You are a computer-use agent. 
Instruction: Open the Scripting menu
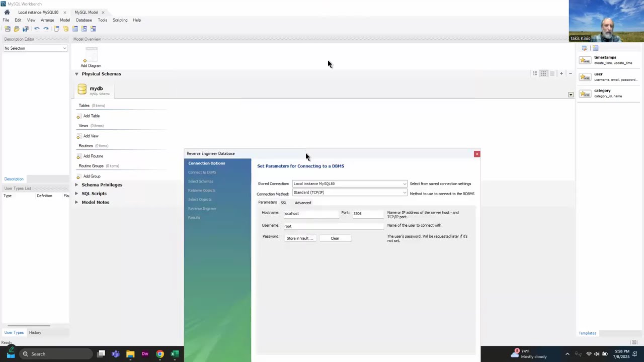pos(120,20)
